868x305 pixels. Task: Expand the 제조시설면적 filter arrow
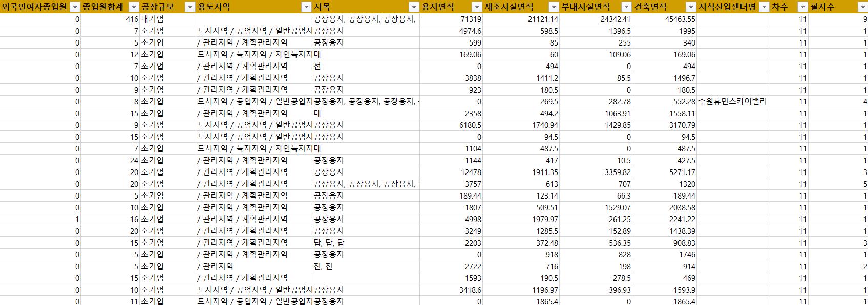(x=553, y=7)
